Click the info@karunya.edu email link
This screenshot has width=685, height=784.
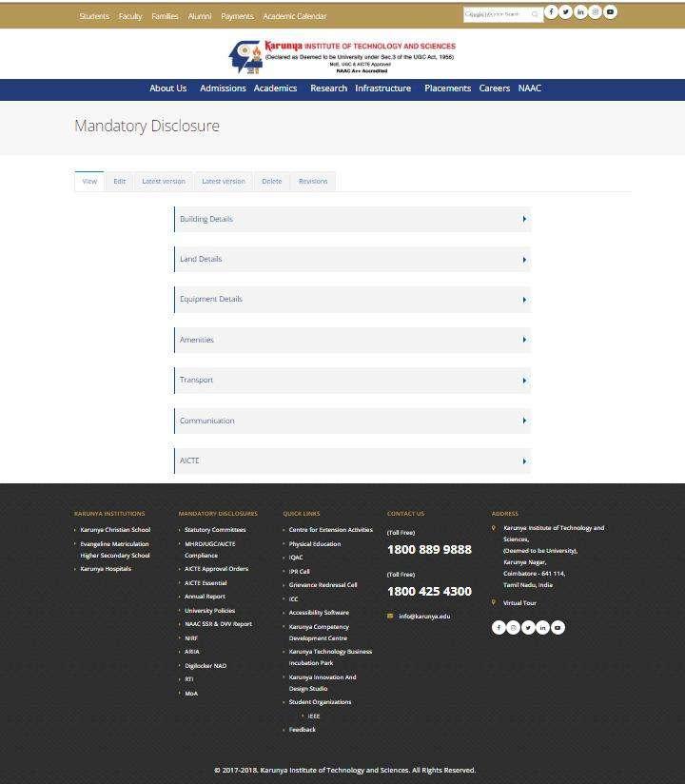424,616
